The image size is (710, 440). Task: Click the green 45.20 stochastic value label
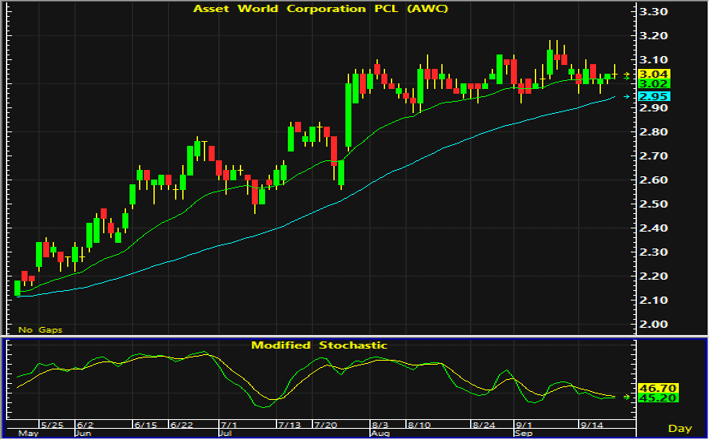click(658, 398)
